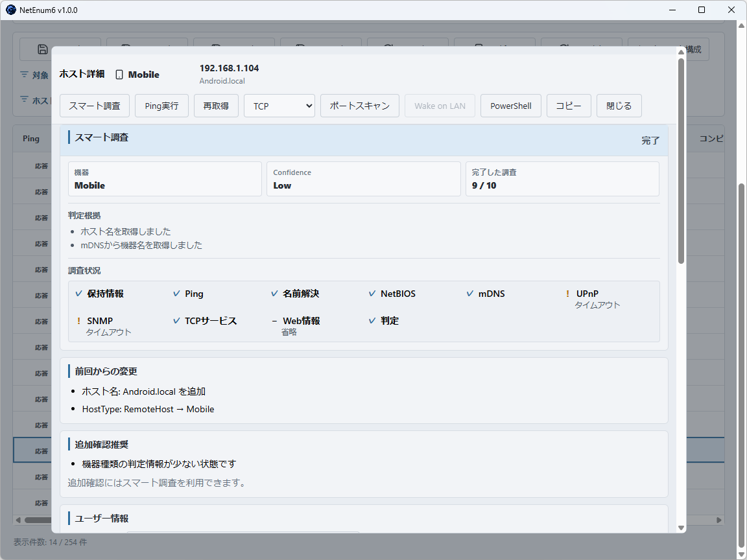Click the タイムアウト note under UPnP
747x560 pixels.
(597, 305)
